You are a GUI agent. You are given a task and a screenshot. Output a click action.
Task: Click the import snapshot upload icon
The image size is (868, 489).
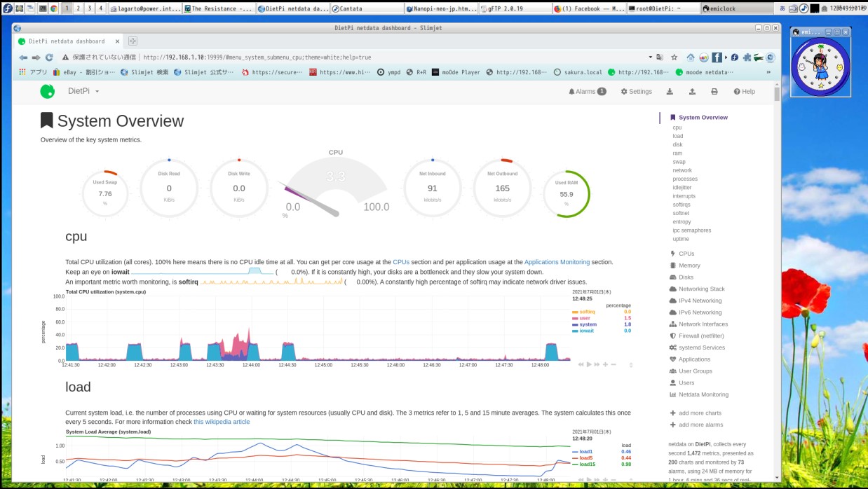pyautogui.click(x=691, y=91)
